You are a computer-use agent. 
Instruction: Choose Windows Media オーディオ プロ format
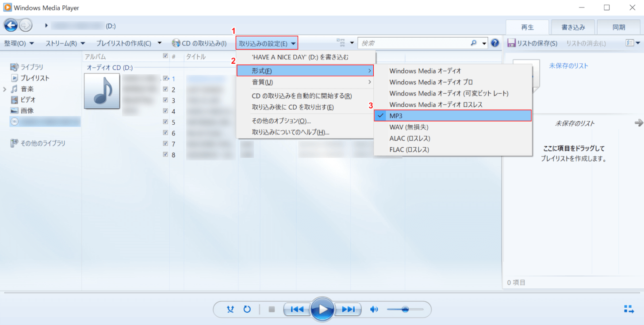point(453,82)
